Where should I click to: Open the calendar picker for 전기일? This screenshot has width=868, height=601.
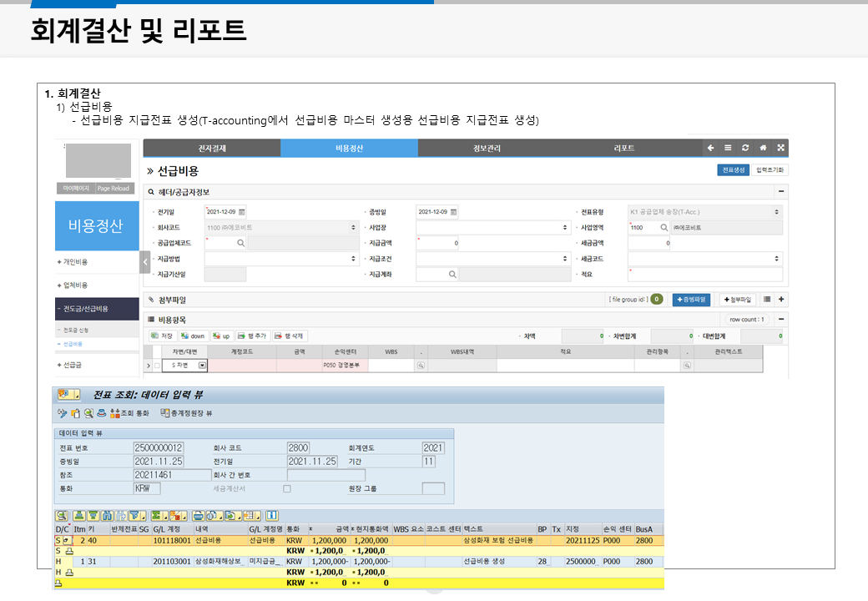(x=242, y=211)
